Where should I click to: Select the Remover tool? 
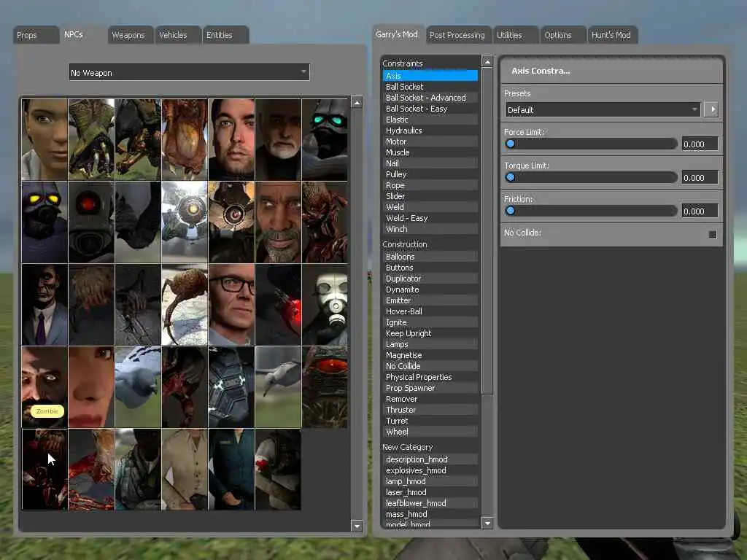430,399
